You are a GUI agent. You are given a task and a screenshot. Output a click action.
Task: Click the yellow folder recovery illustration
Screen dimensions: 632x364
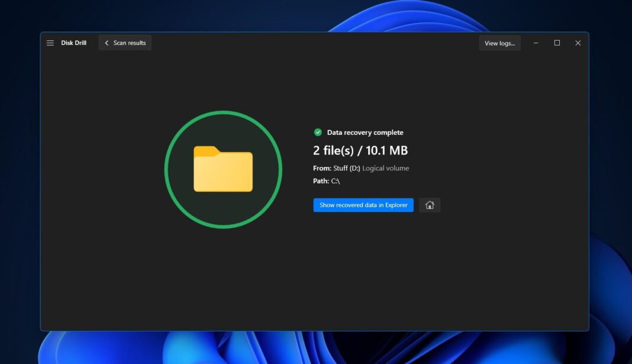click(x=224, y=169)
